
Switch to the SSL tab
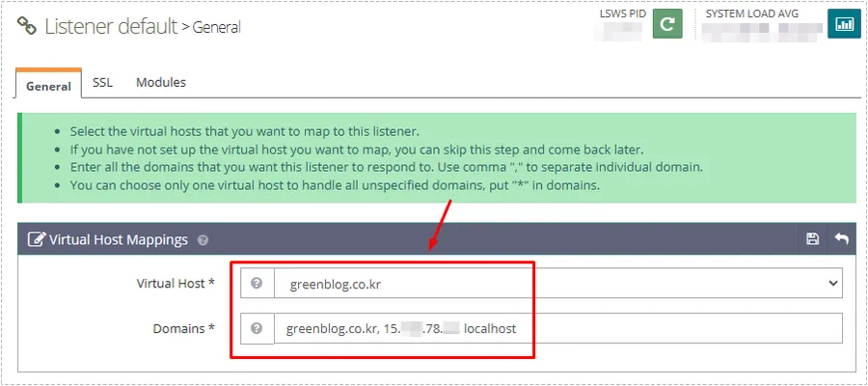(x=102, y=83)
